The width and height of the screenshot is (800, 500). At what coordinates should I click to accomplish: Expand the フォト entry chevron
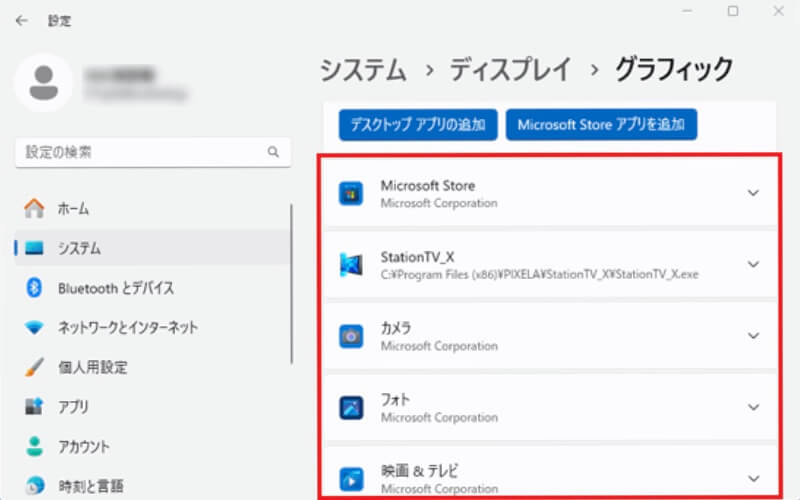tap(753, 407)
